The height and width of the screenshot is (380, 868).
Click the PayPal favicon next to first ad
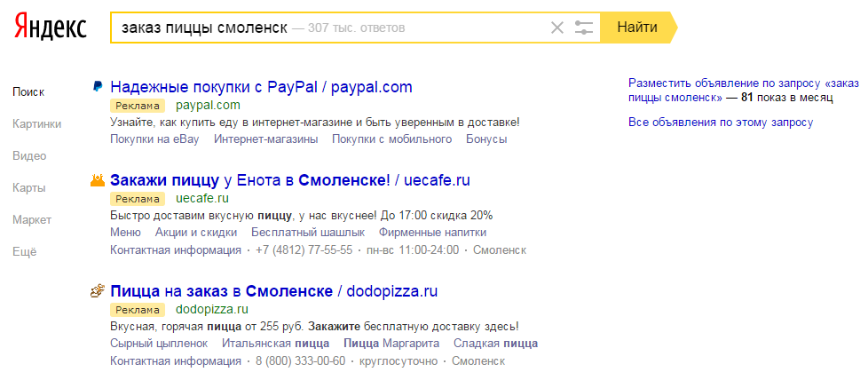(x=97, y=86)
